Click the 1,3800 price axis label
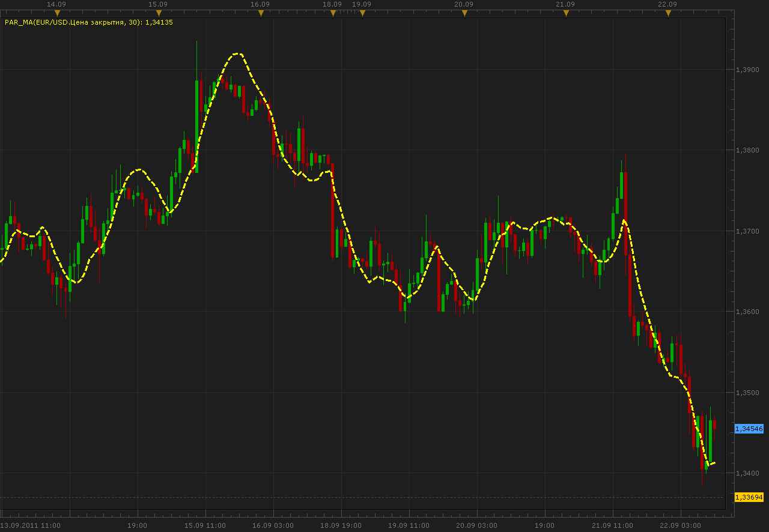This screenshot has width=769, height=532. pos(747,150)
